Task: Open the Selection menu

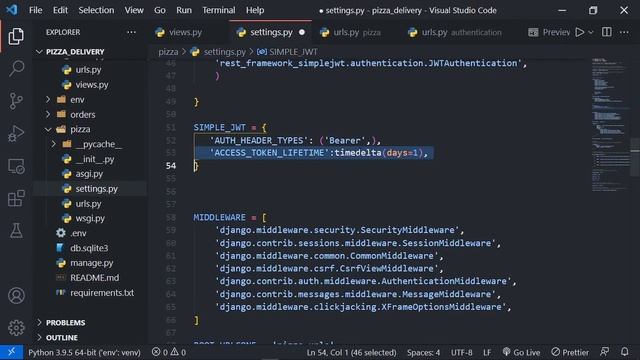Action: tap(96, 10)
